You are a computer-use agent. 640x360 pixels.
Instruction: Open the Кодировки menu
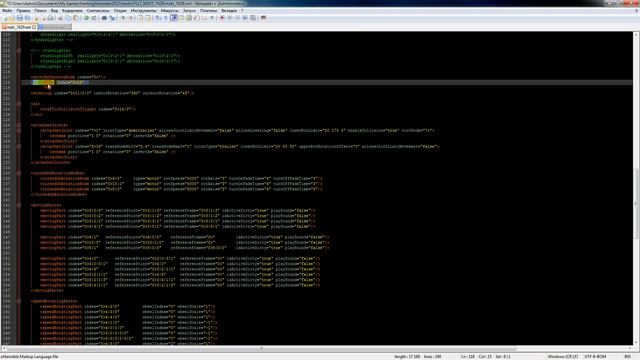tap(72, 11)
